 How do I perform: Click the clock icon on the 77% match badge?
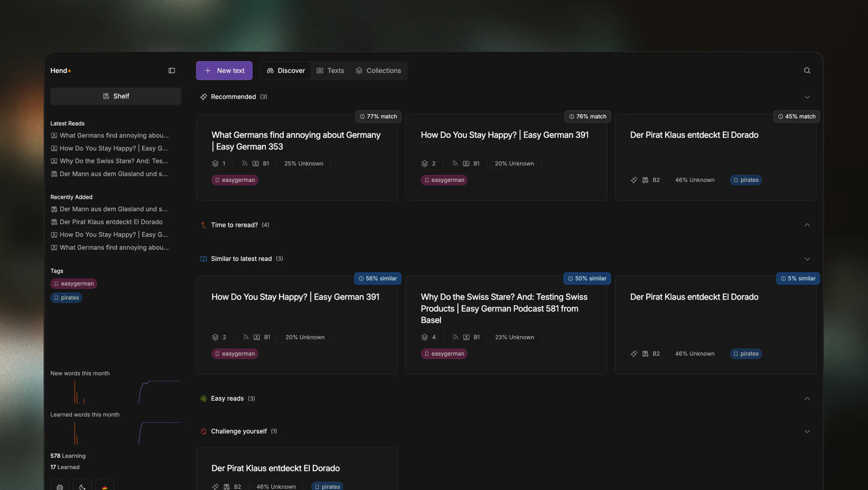click(362, 117)
